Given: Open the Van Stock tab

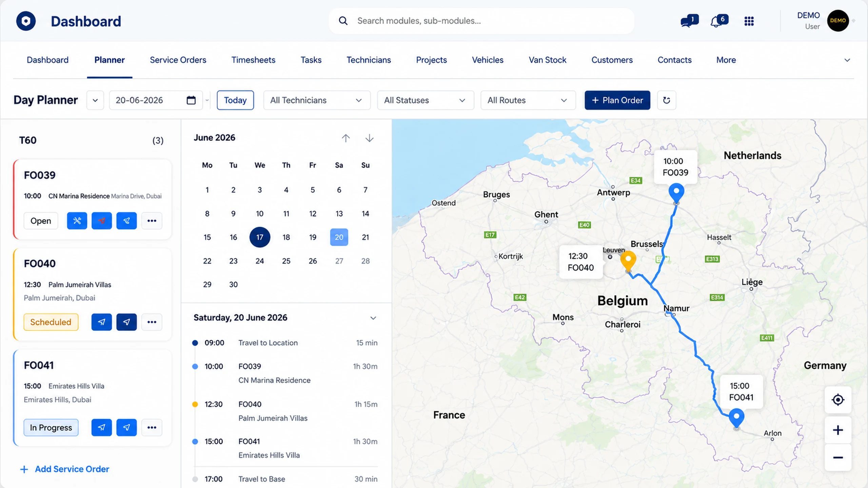Looking at the screenshot, I should (x=548, y=60).
